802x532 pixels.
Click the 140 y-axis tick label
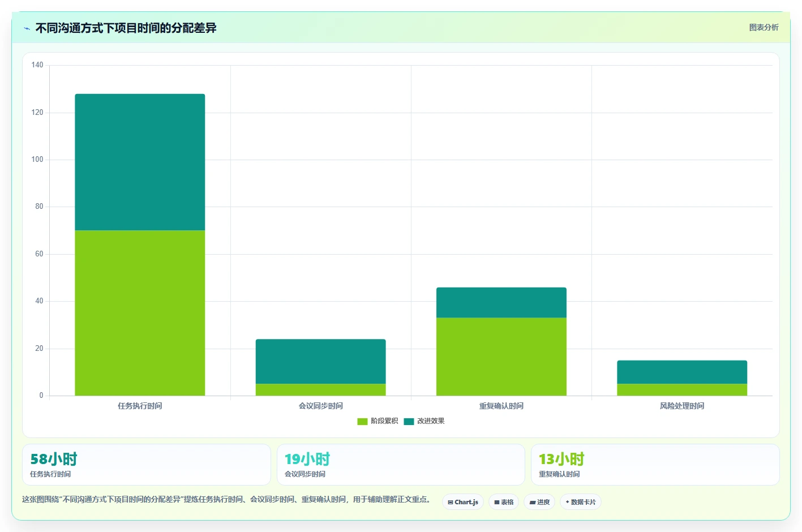pos(37,65)
